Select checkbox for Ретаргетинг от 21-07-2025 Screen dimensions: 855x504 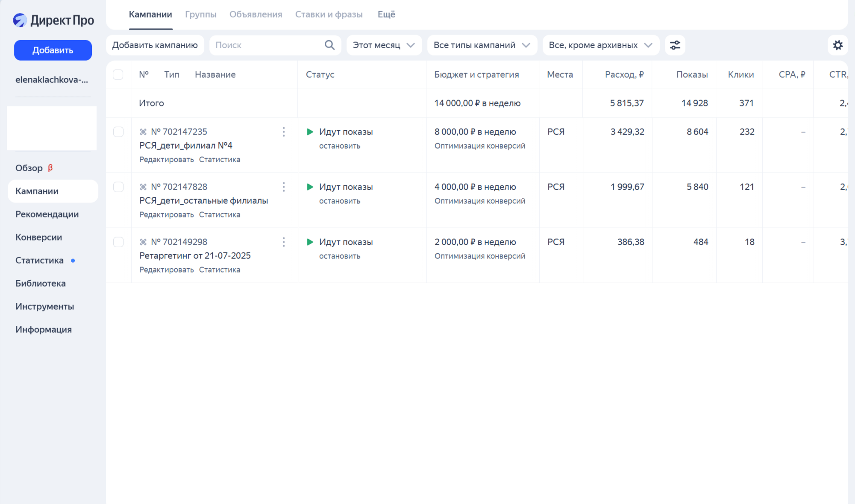pos(118,242)
